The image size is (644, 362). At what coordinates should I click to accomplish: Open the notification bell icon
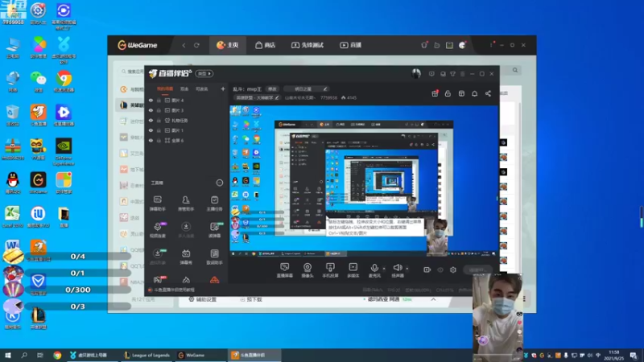point(474,93)
